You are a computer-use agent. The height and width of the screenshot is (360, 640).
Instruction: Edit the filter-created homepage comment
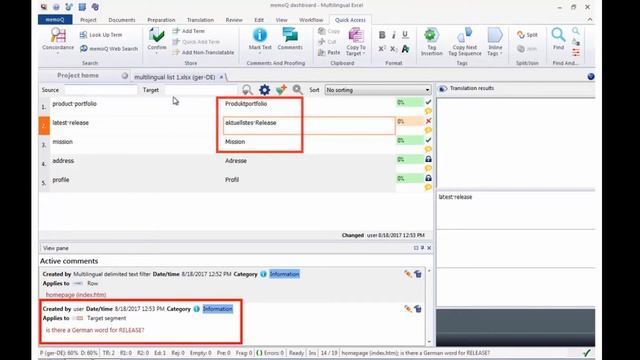(x=408, y=274)
